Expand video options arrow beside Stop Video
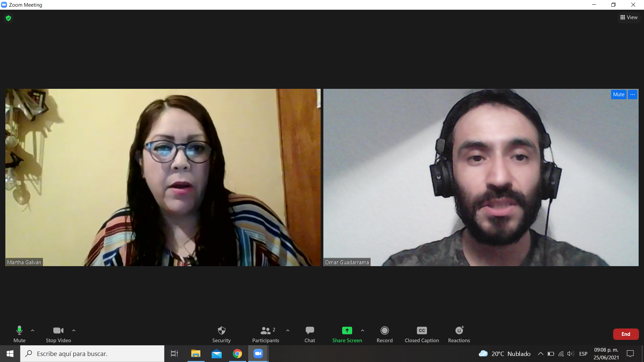Screen dimensions: 644x362 [x=74, y=330]
